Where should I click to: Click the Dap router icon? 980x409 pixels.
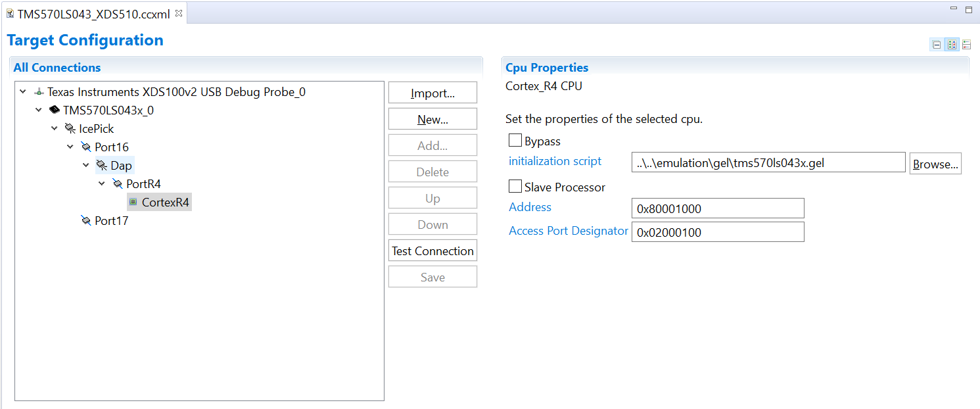point(102,166)
